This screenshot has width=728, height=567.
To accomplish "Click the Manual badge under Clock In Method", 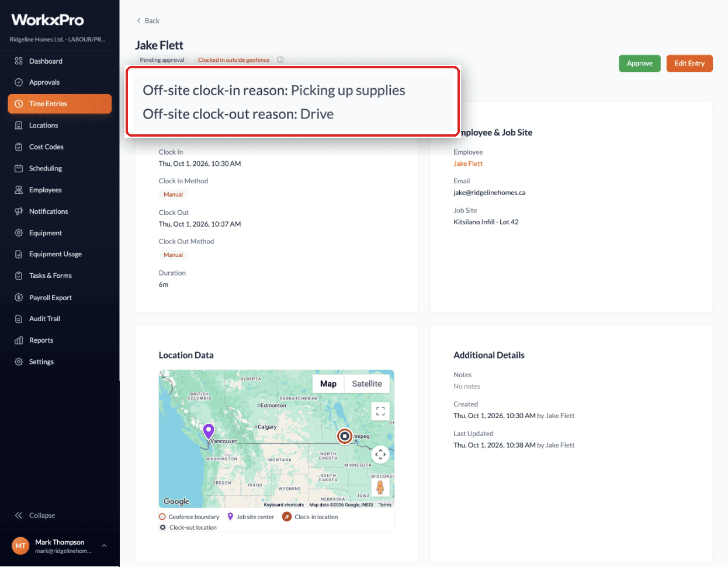I will pyautogui.click(x=173, y=194).
